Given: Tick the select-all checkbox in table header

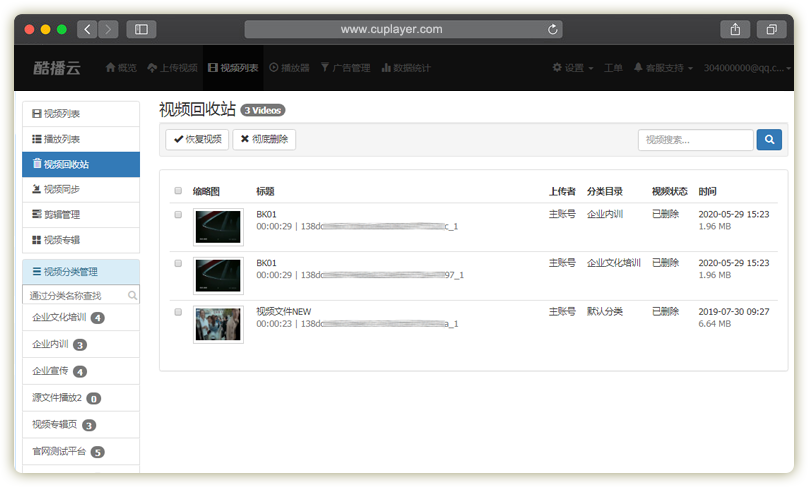Looking at the screenshot, I should (178, 191).
